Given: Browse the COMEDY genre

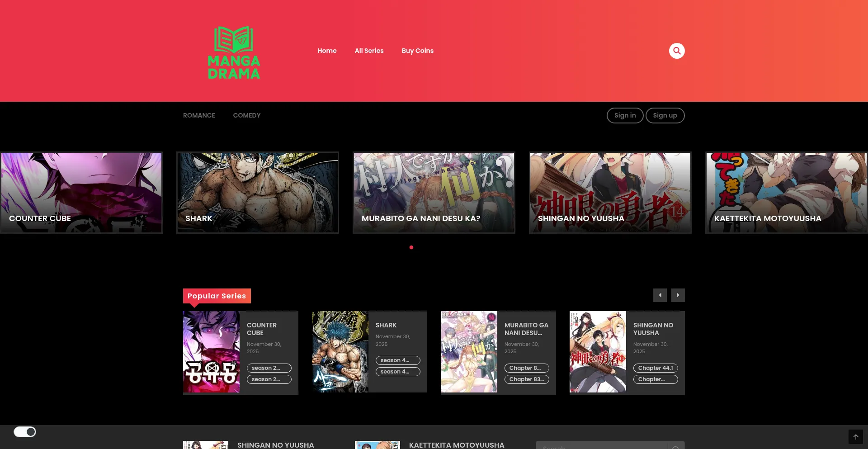Looking at the screenshot, I should point(247,115).
